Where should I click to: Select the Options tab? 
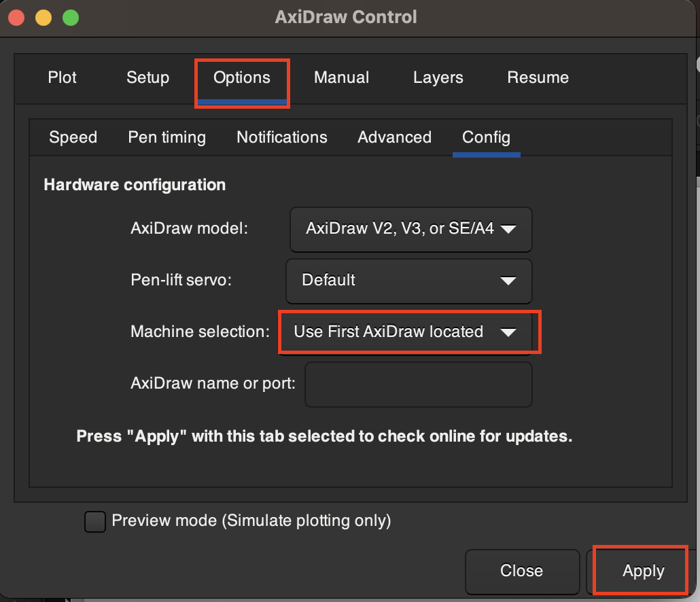242,77
